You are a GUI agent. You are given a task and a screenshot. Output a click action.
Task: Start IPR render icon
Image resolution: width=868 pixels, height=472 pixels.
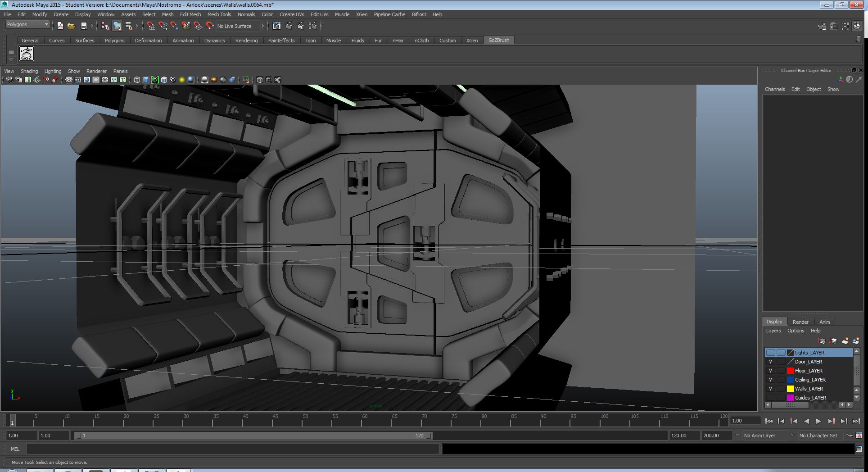301,26
